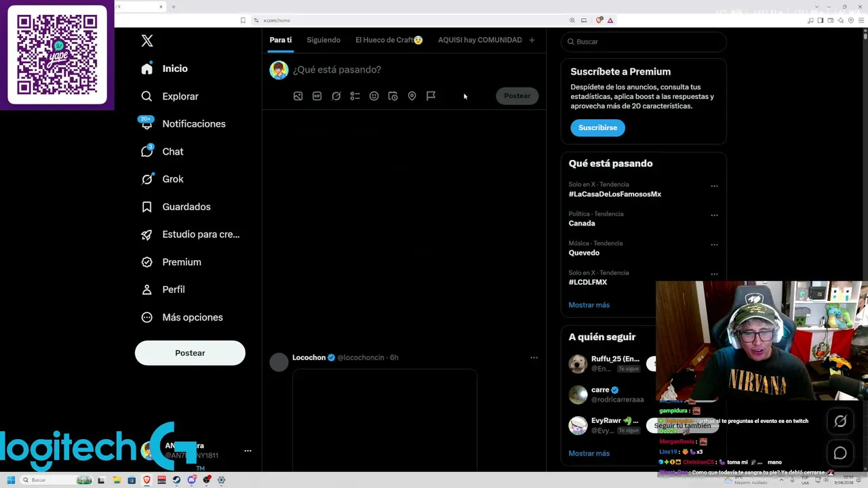This screenshot has height=488, width=868.
Task: Open Notificaciones from the sidebar
Action: 183,124
